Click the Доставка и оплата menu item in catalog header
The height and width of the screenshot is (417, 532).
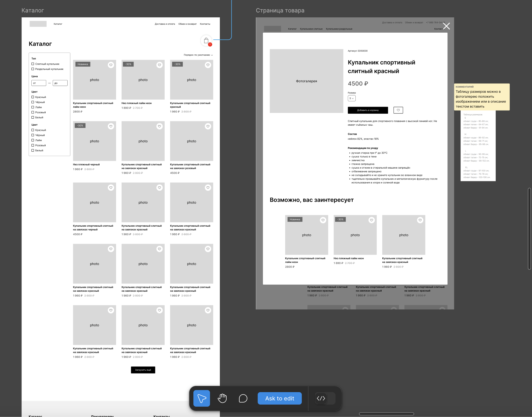(x=165, y=24)
